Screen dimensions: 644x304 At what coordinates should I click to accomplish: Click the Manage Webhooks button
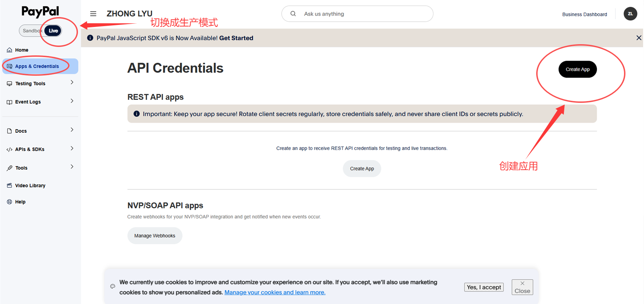[155, 236]
